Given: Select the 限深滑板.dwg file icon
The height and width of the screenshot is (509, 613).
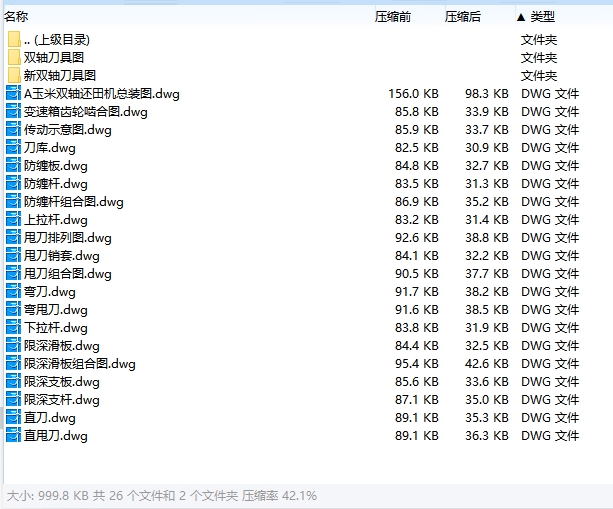Looking at the screenshot, I should tap(13, 345).
